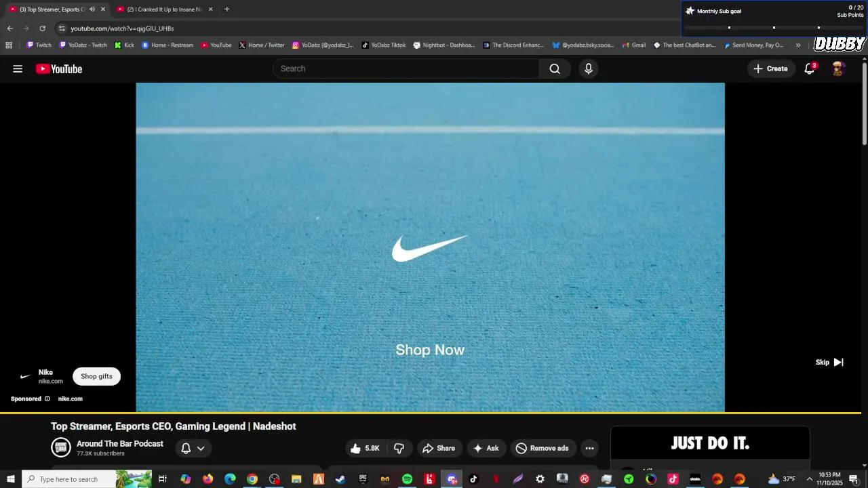Screen dimensions: 868x488
Task: Click the Create button
Action: tap(771, 68)
